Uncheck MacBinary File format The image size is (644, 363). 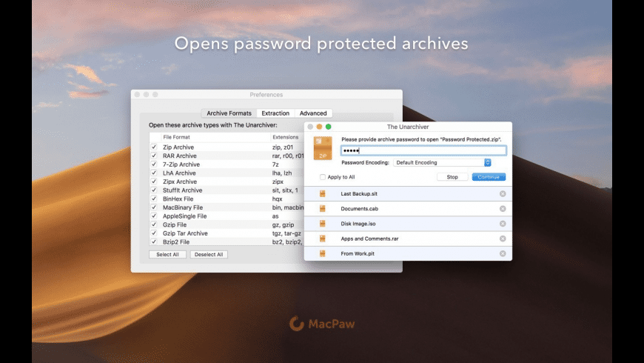(x=154, y=207)
